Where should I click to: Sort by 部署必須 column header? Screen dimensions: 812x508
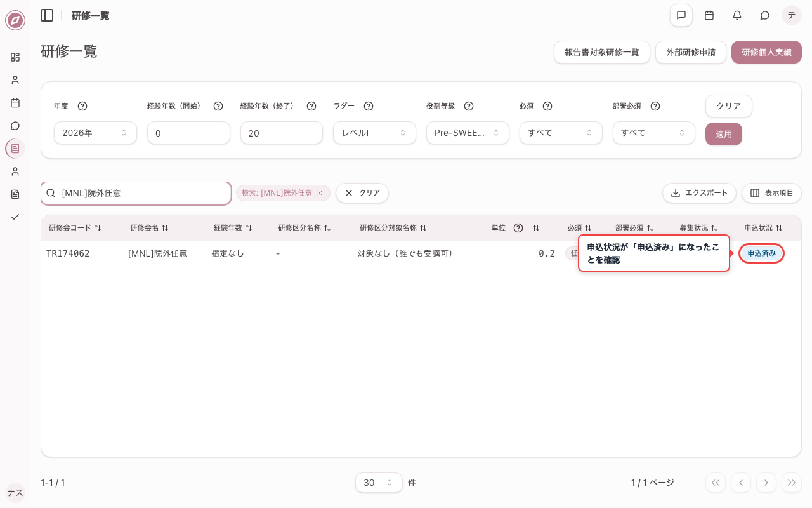pos(634,228)
